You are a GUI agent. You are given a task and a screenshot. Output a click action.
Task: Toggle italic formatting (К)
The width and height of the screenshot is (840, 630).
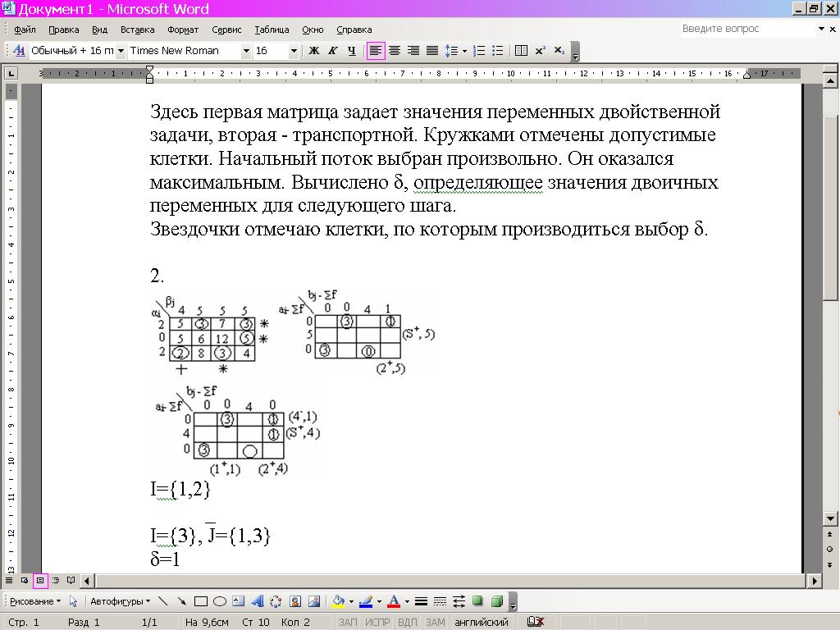click(332, 51)
